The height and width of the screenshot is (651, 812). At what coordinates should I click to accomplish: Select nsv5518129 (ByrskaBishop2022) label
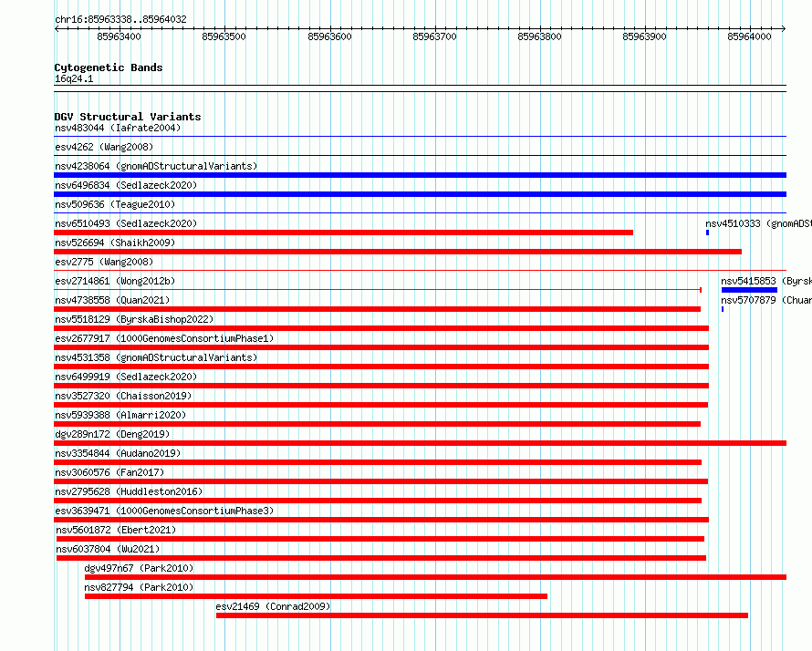(x=134, y=319)
